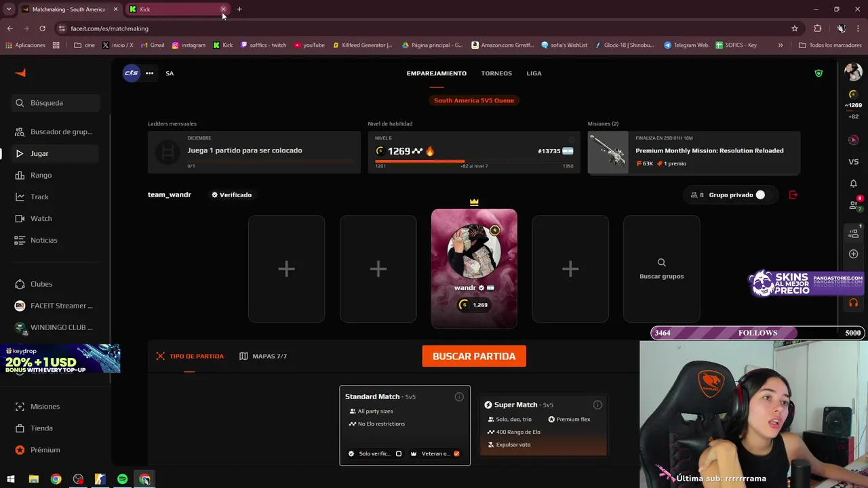The width and height of the screenshot is (868, 488).
Task: Switch to the TORNEOS tab
Action: point(496,73)
